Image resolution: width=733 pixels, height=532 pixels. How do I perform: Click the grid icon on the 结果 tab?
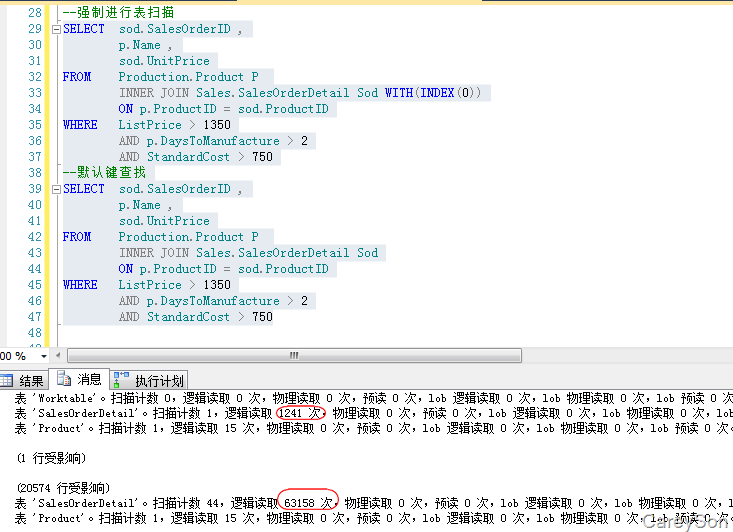[7, 380]
